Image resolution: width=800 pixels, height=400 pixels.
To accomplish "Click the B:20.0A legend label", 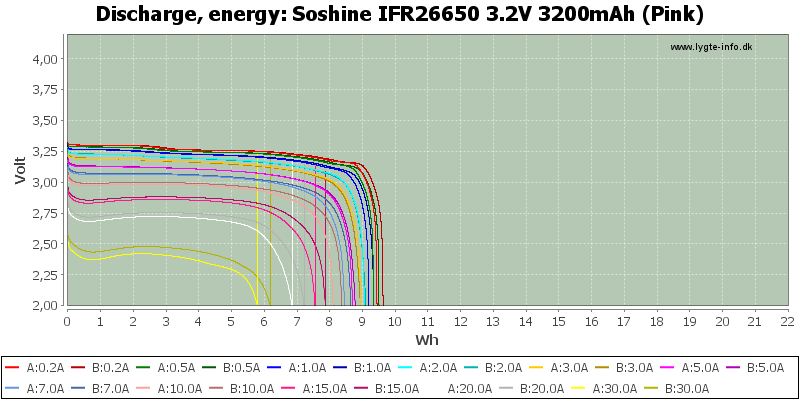I will tap(542, 389).
